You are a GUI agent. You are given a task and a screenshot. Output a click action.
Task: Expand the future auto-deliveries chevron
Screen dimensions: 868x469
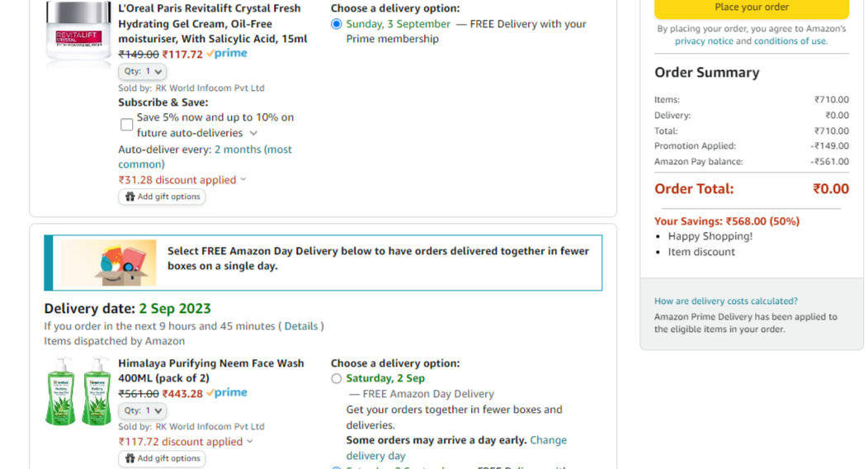pos(253,133)
